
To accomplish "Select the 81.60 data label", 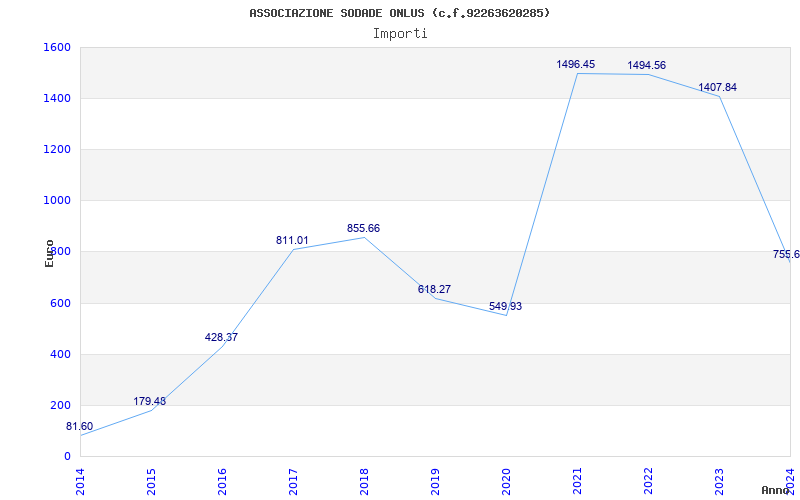I will pos(80,427).
